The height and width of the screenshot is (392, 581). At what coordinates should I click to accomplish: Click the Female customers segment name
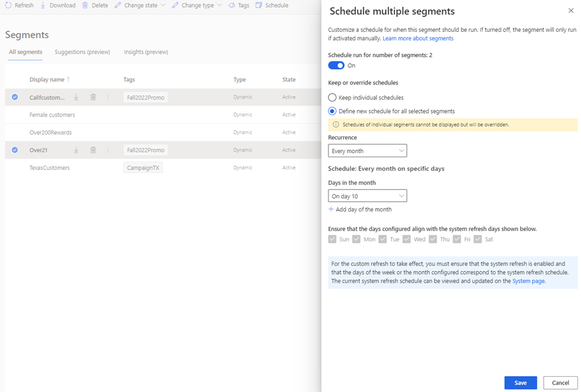click(x=52, y=115)
